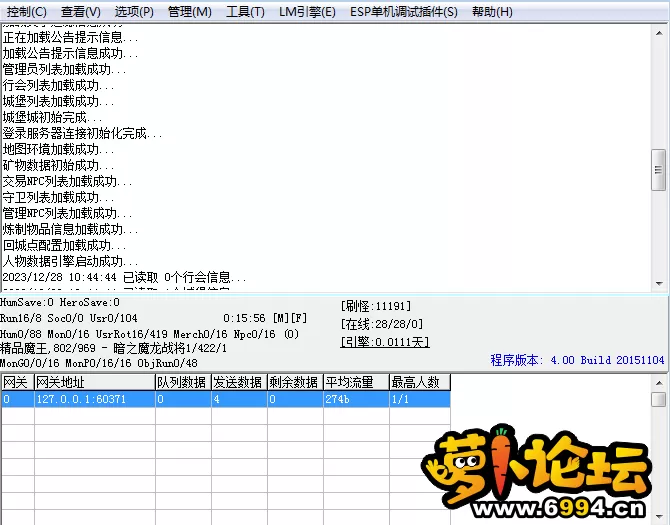The image size is (670, 525).
Task: Click the MonG0/0/16 MonP0/16/16 status line
Action: tap(99, 364)
